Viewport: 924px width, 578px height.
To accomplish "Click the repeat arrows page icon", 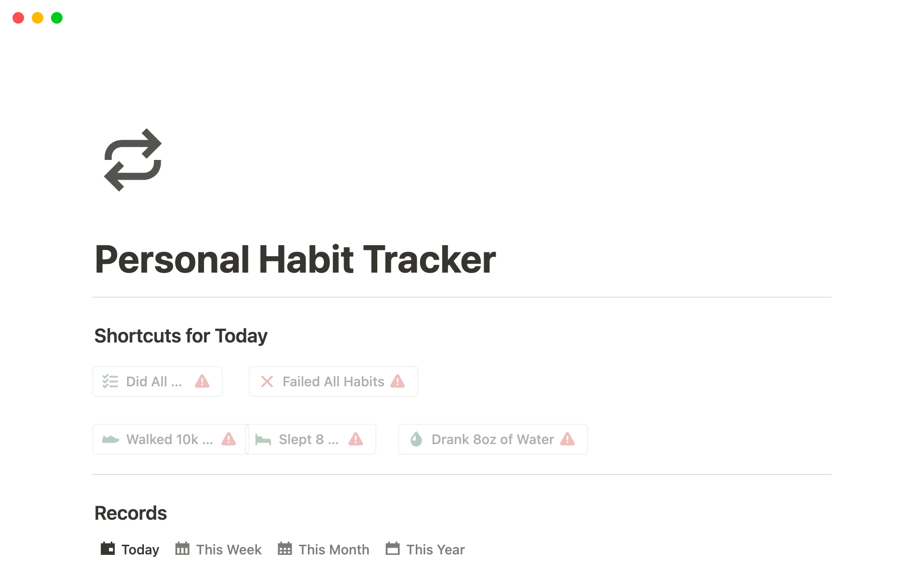I will (x=133, y=160).
